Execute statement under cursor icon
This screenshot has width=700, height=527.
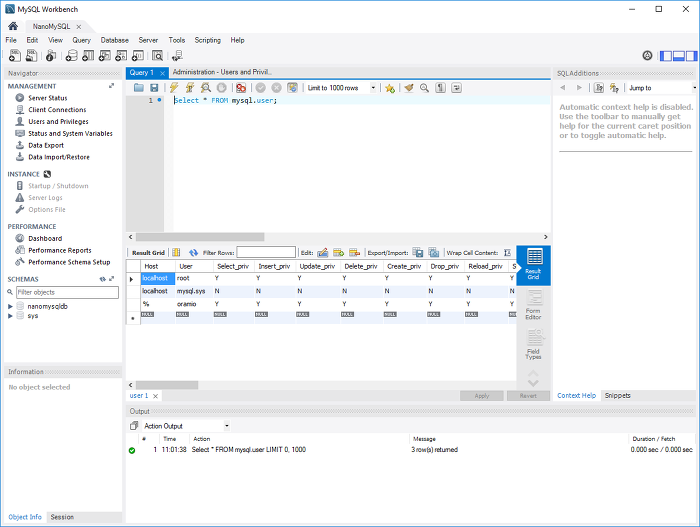click(x=190, y=88)
